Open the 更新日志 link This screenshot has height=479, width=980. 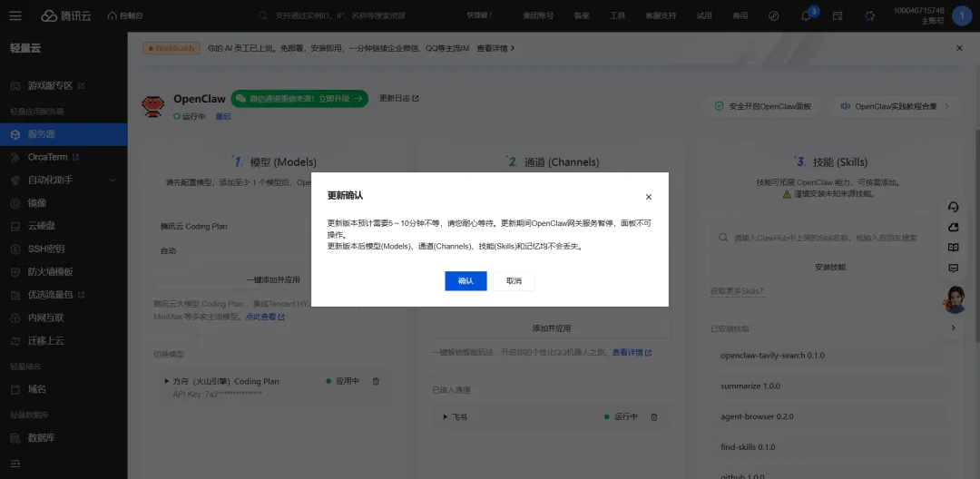tap(398, 98)
